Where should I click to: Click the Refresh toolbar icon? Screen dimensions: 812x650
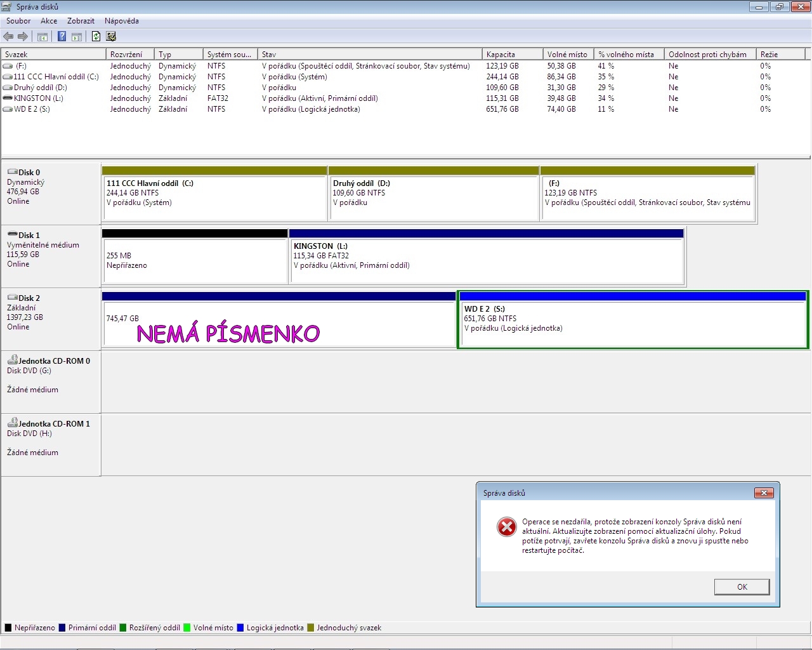[96, 37]
